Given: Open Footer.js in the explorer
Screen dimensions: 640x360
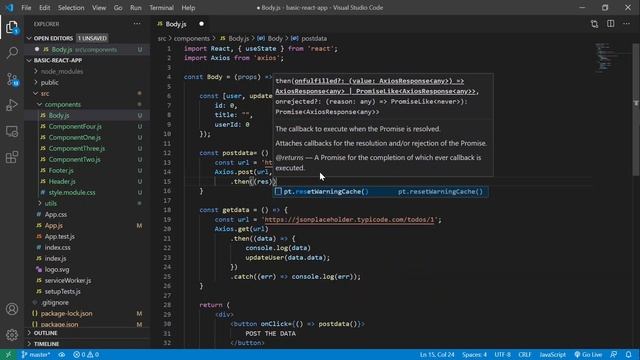Looking at the screenshot, I should tap(61, 170).
